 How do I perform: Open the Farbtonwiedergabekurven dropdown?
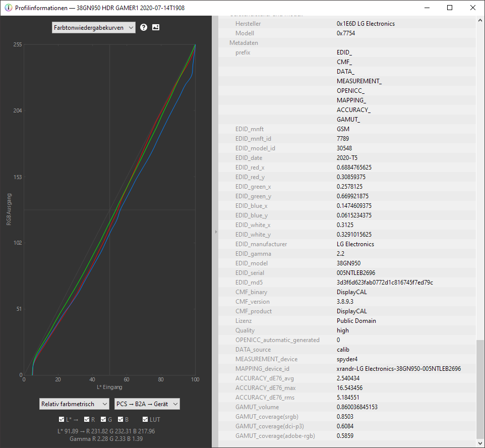94,28
